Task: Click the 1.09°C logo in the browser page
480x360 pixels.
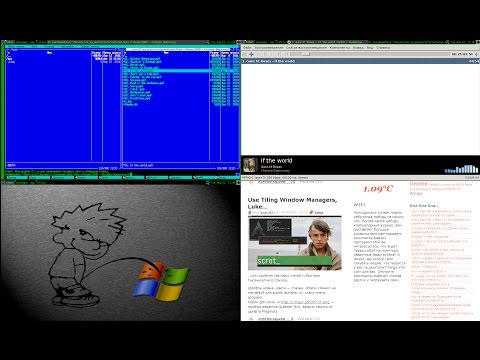Action: pos(378,189)
